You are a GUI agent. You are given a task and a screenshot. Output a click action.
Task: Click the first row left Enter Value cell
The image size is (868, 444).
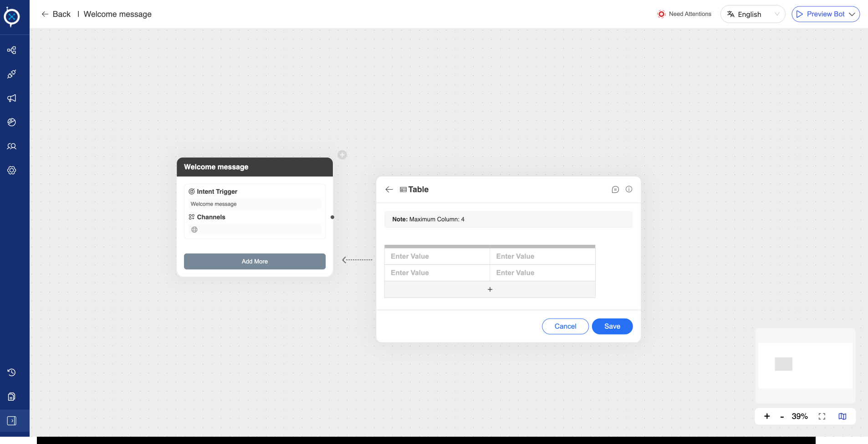pyautogui.click(x=437, y=256)
